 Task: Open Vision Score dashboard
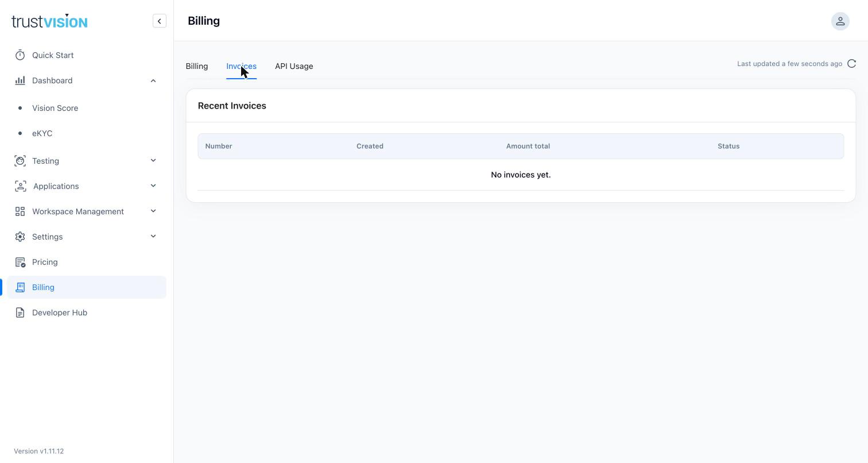pos(87,108)
